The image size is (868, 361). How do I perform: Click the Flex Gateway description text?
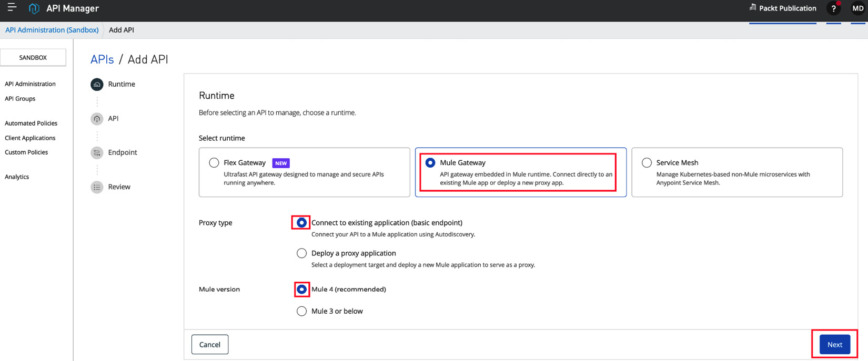[304, 179]
